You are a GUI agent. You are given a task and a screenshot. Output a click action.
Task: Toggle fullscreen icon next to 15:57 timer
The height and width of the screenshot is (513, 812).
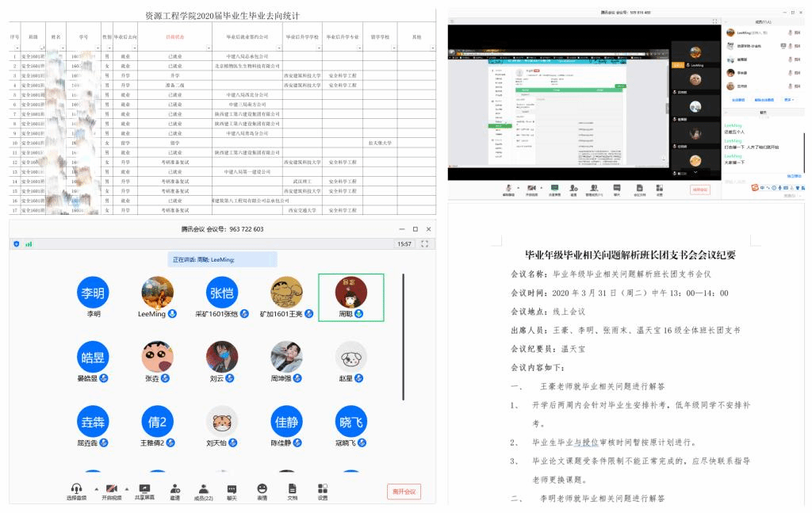(424, 244)
